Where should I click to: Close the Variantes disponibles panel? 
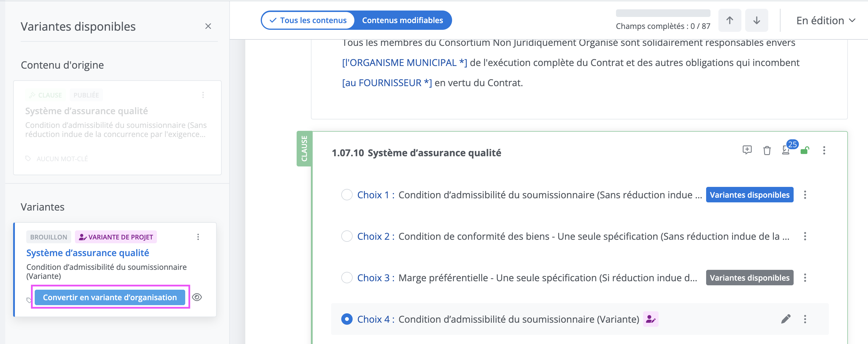(x=208, y=26)
